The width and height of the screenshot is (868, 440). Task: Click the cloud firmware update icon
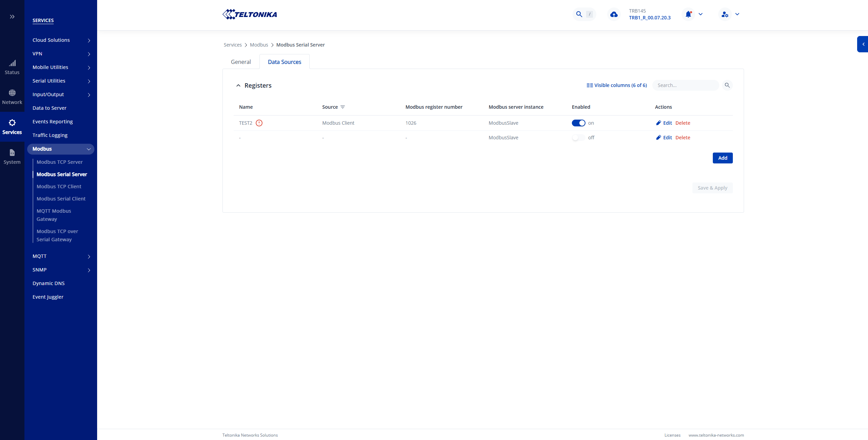614,14
